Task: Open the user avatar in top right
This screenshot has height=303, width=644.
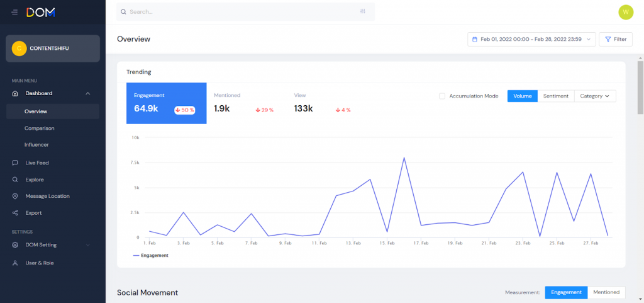Action: (x=625, y=12)
